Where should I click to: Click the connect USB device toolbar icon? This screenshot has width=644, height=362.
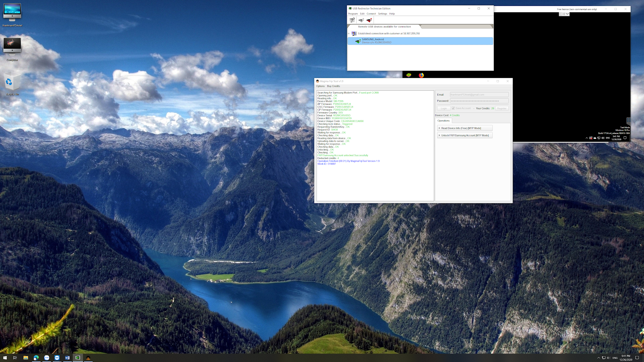[361, 20]
